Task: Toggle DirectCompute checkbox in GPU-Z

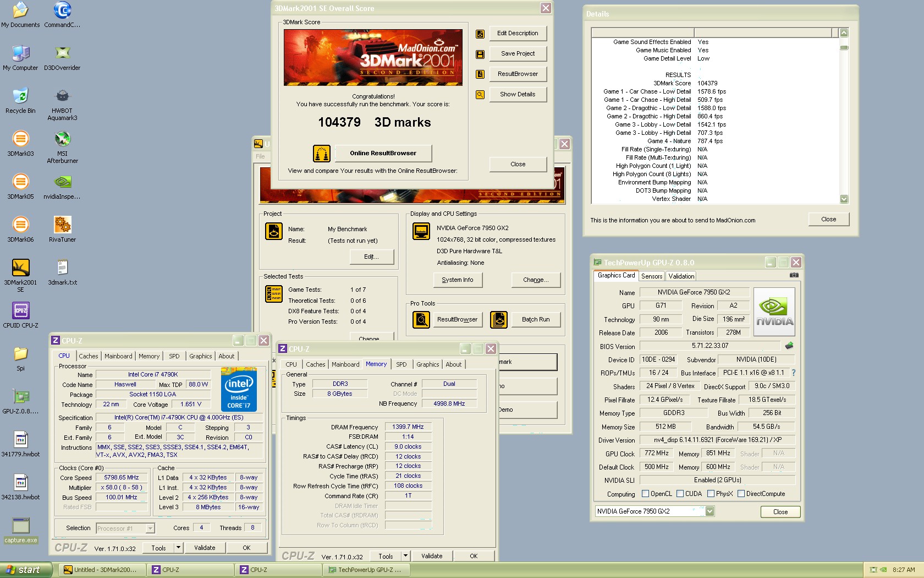Action: [x=741, y=494]
